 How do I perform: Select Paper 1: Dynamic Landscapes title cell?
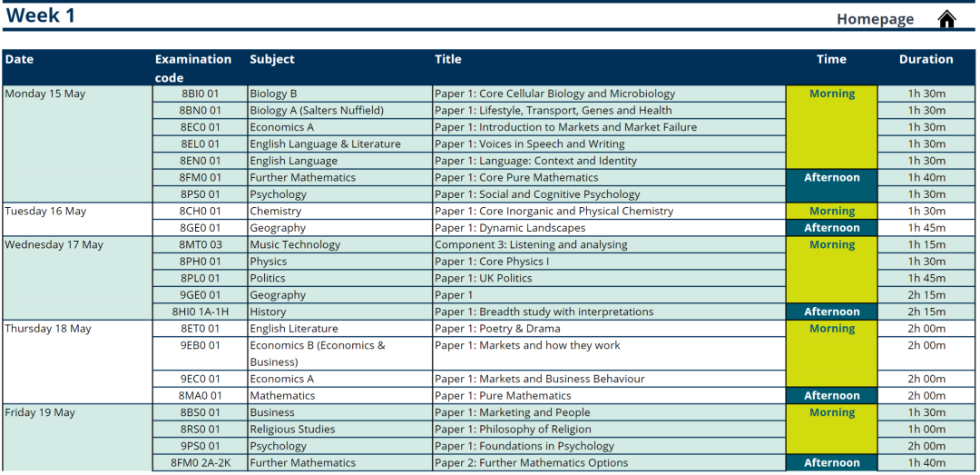[x=610, y=228]
